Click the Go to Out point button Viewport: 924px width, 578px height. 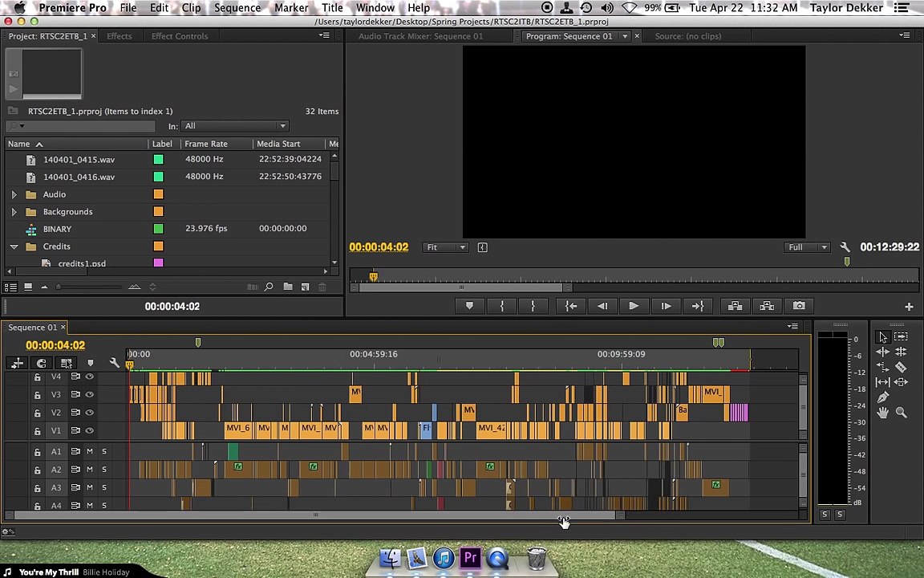click(x=698, y=306)
